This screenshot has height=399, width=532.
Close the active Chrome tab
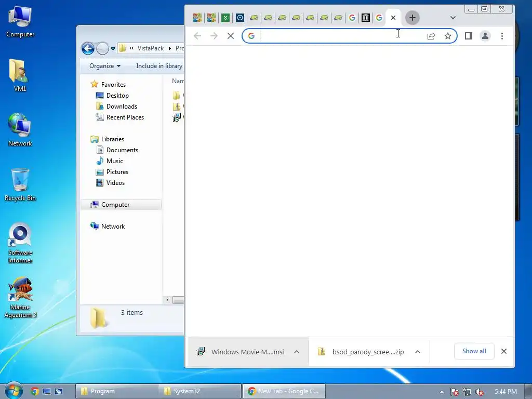[x=393, y=18]
